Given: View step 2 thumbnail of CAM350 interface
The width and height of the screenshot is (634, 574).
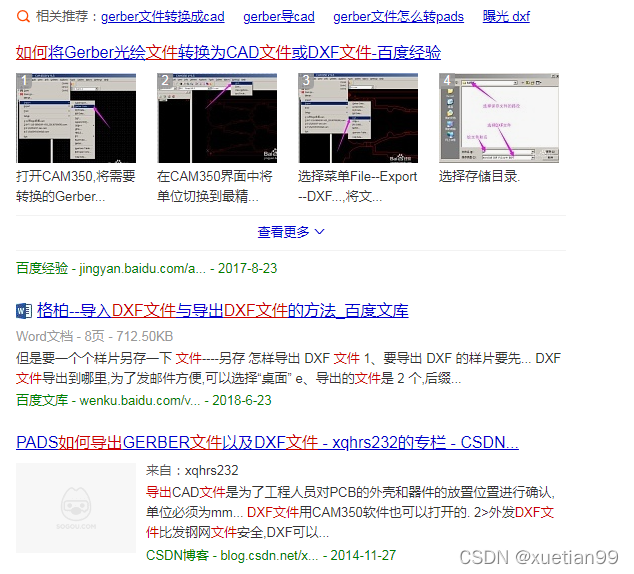Looking at the screenshot, I should tap(217, 118).
